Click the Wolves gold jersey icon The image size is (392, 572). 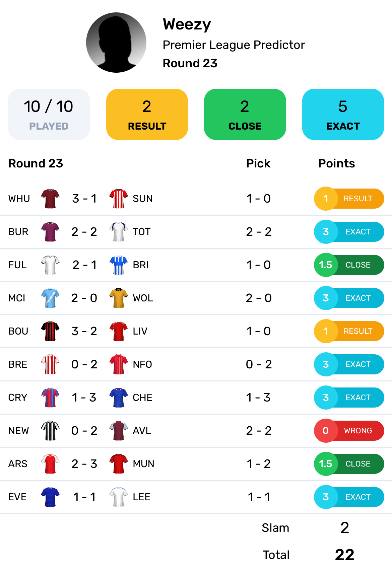point(119,298)
